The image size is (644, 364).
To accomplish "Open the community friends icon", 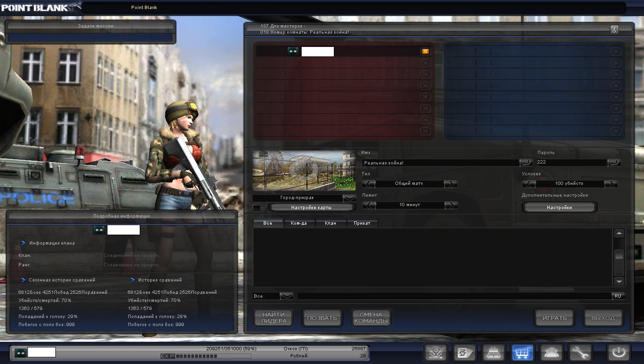I will [x=552, y=353].
